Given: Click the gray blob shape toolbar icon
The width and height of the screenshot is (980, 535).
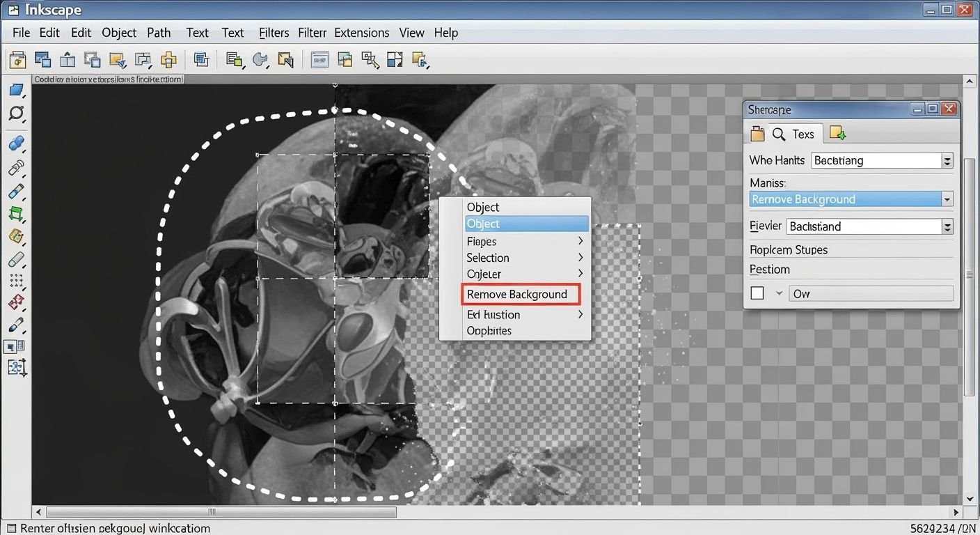Looking at the screenshot, I should click(260, 60).
